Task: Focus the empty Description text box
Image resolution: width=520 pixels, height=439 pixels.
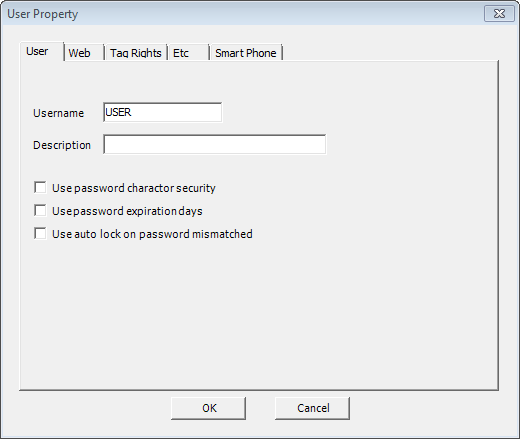Action: 215,144
